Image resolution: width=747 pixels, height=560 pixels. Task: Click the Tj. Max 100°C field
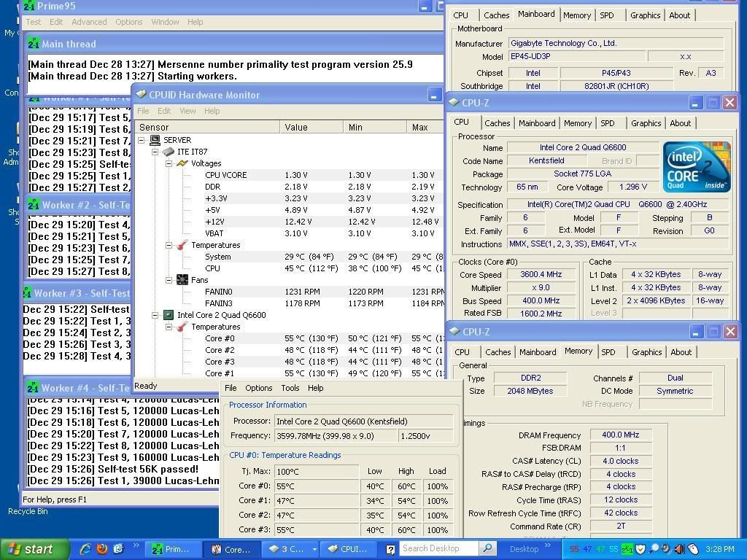click(x=317, y=472)
